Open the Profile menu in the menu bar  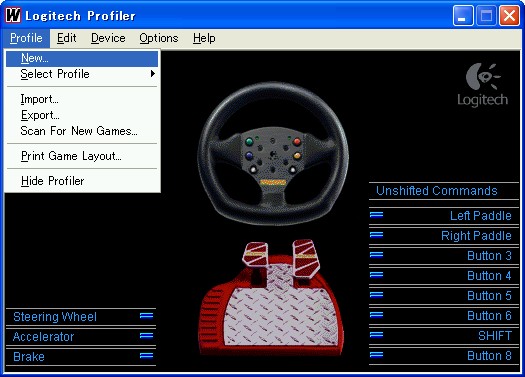(26, 38)
